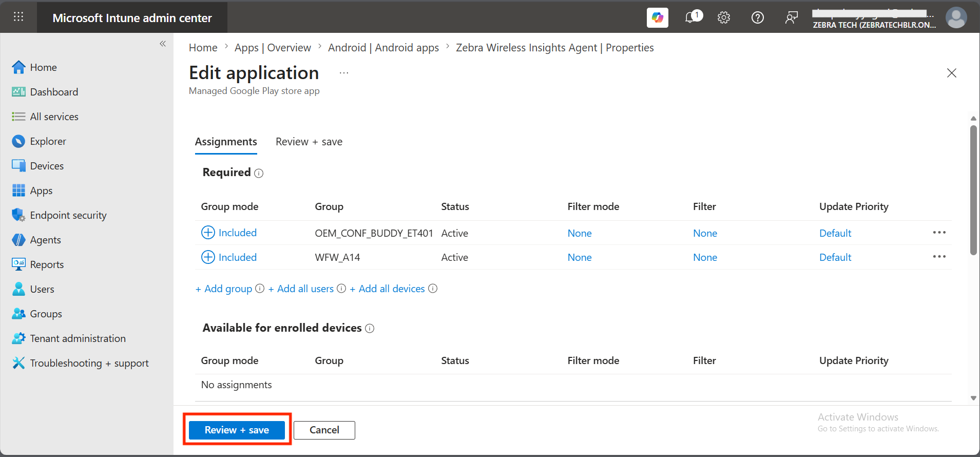Click the All services icon
The image size is (980, 457).
pyautogui.click(x=18, y=117)
